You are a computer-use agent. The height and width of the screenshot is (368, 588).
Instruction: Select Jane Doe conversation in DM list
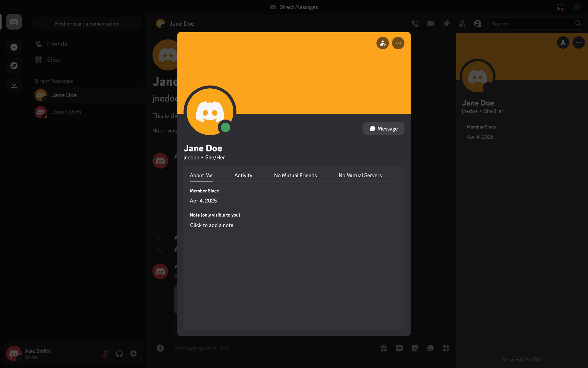[87, 95]
